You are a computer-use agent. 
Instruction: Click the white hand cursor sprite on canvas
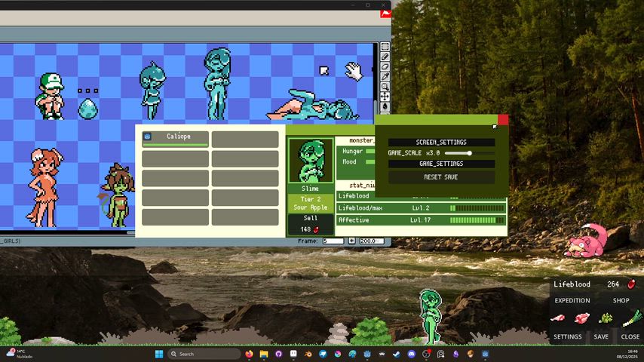[353, 72]
